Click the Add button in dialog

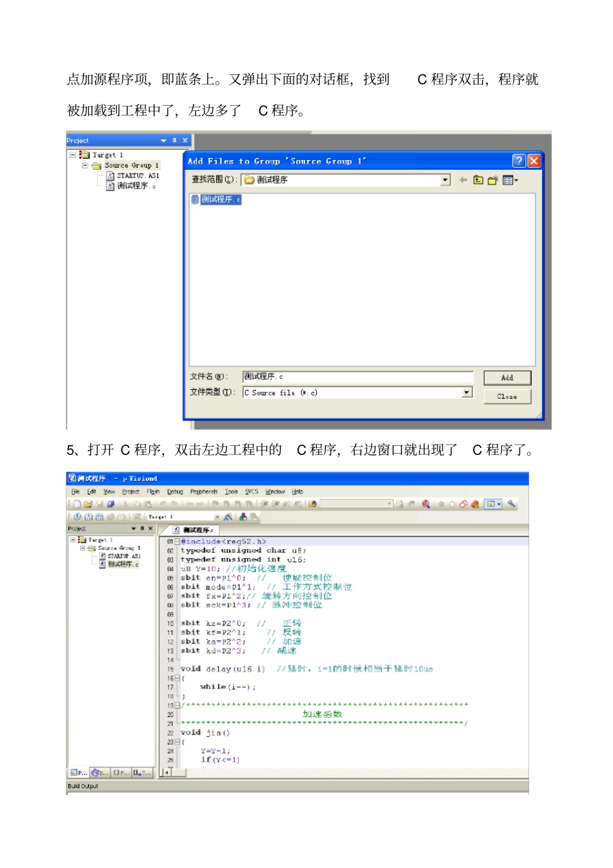(x=507, y=378)
